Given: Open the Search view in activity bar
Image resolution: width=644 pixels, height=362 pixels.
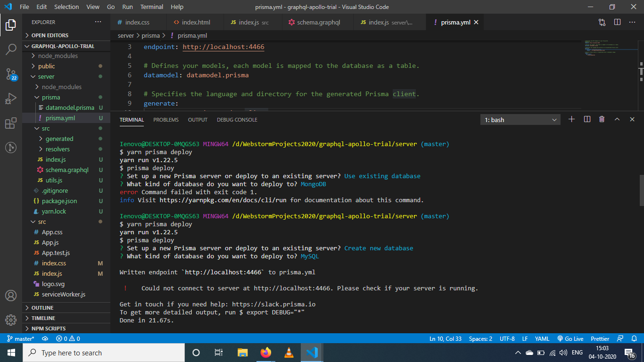Looking at the screenshot, I should pyautogui.click(x=11, y=49).
